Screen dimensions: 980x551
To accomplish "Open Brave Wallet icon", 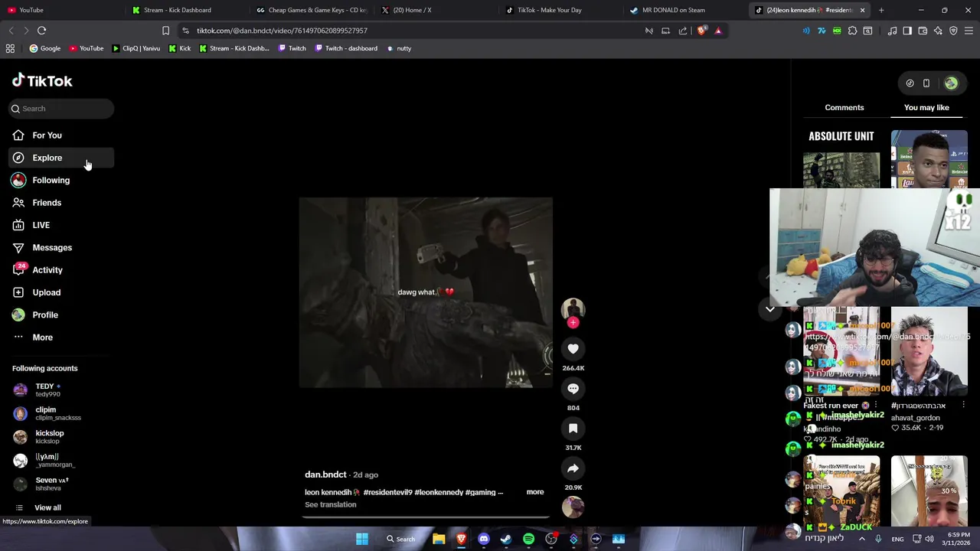I will (923, 31).
